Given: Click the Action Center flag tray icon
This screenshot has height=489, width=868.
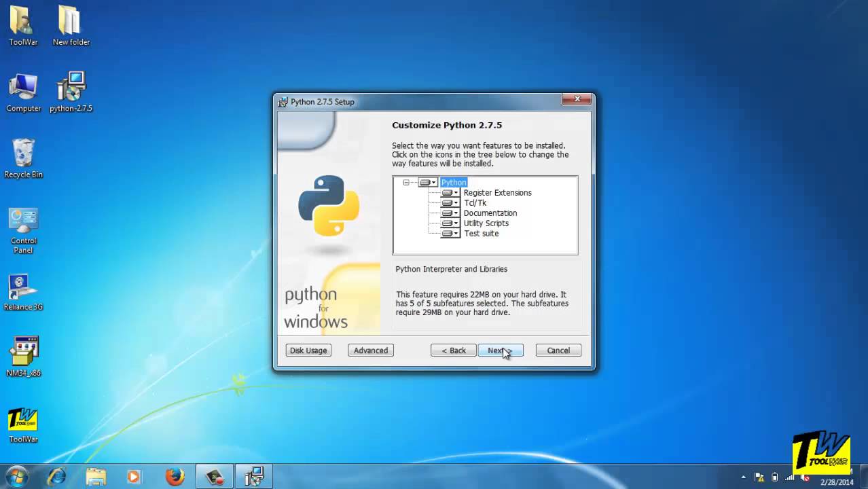Looking at the screenshot, I should click(x=759, y=477).
